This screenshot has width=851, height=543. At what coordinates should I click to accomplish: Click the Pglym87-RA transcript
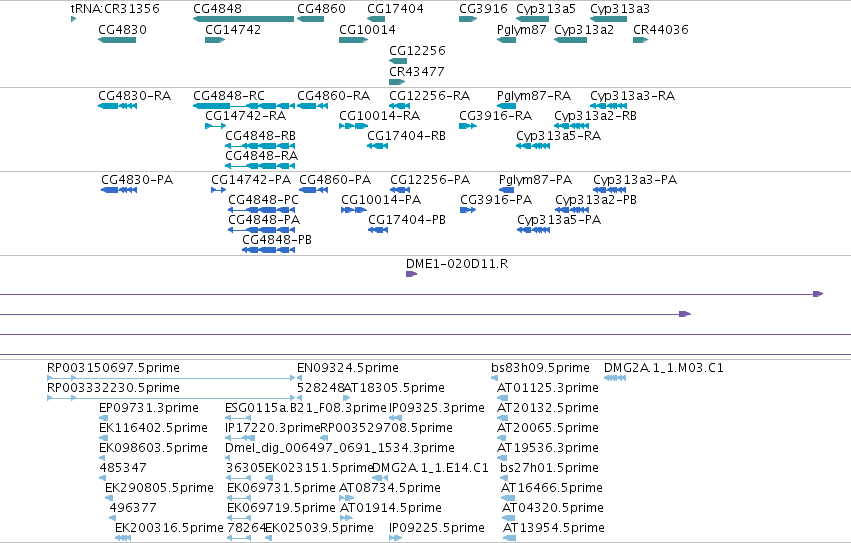pos(506,106)
